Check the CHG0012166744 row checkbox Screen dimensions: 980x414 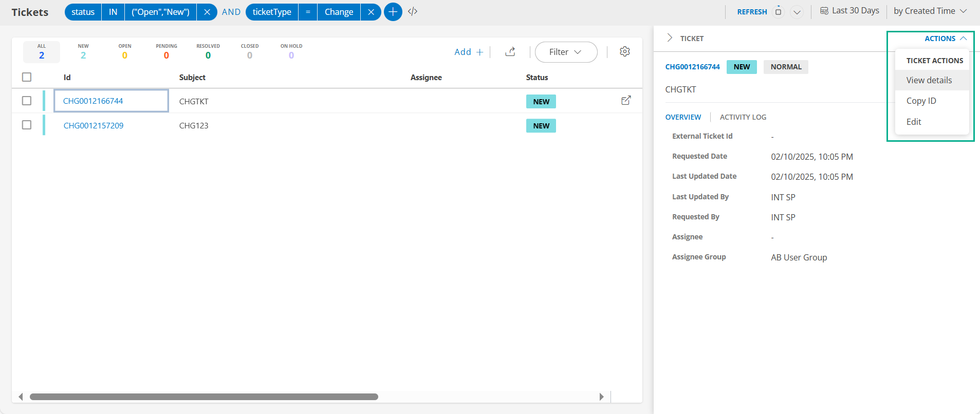coord(27,101)
